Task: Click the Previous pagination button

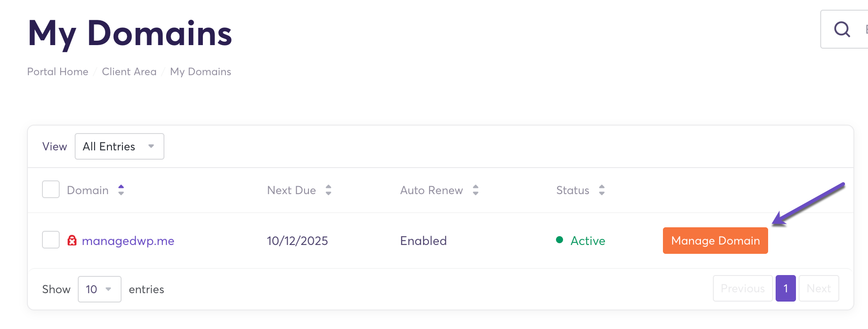Action: [x=742, y=289]
